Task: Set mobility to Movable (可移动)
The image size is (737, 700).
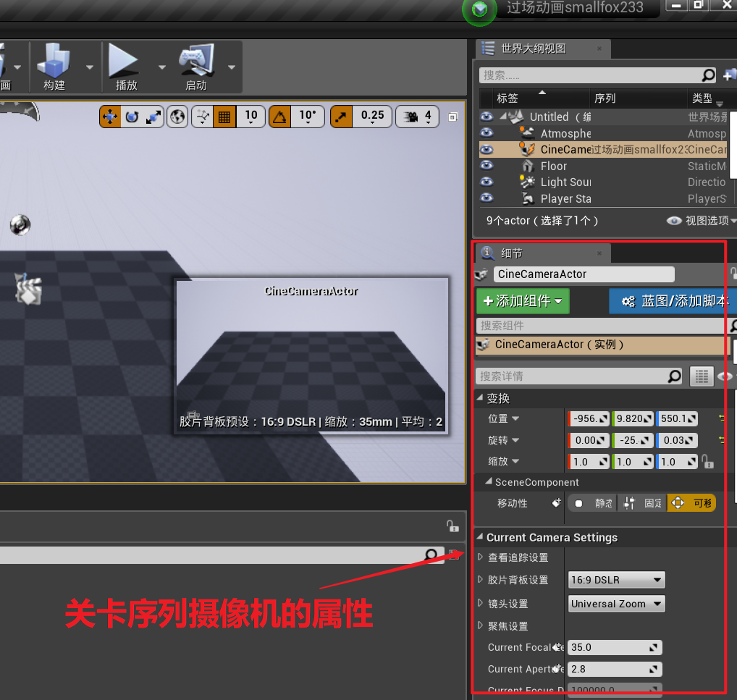Action: tap(691, 504)
